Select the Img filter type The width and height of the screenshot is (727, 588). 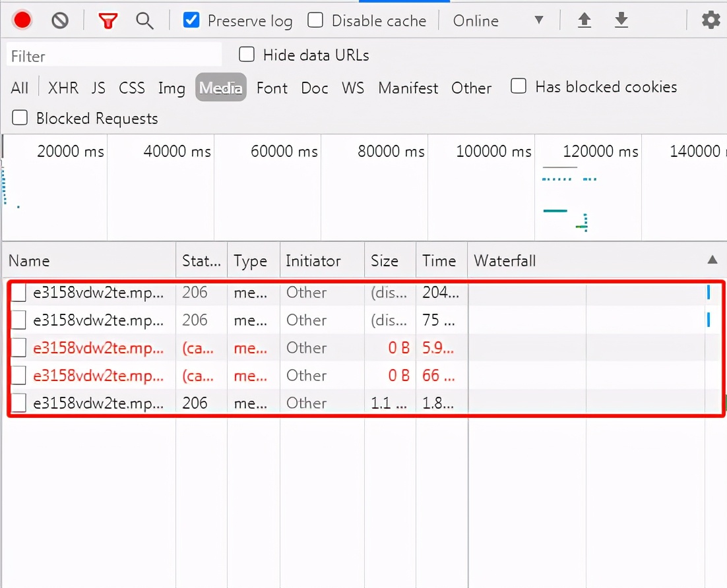[172, 88]
